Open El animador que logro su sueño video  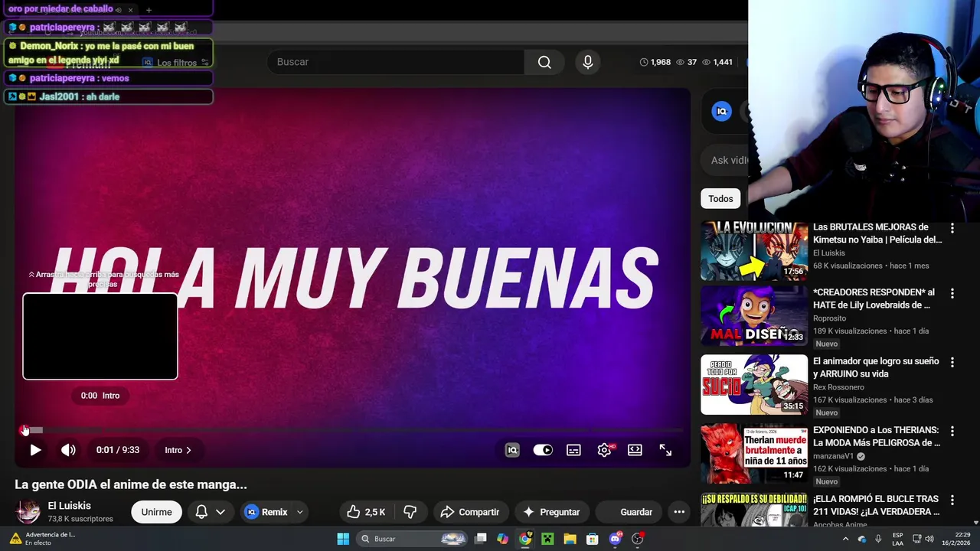point(876,367)
